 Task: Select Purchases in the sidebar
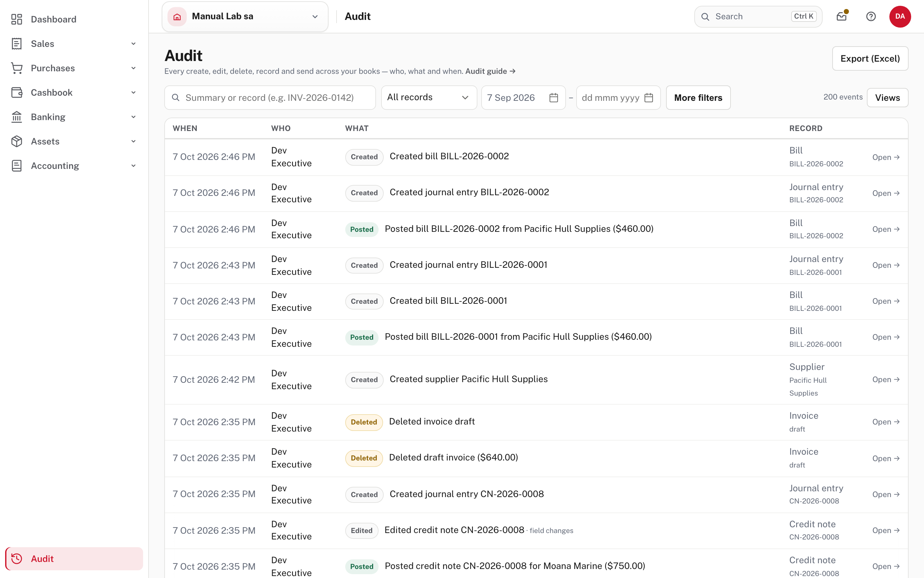pos(74,68)
